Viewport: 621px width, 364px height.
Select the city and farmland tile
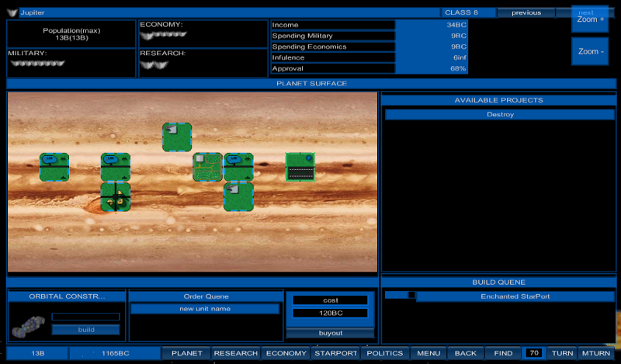[207, 167]
